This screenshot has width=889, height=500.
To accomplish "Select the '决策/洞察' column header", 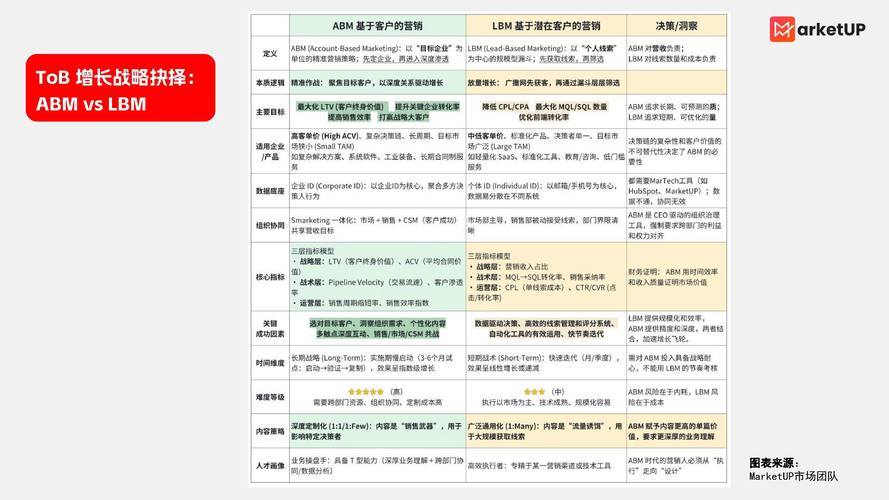I will 676,26.
